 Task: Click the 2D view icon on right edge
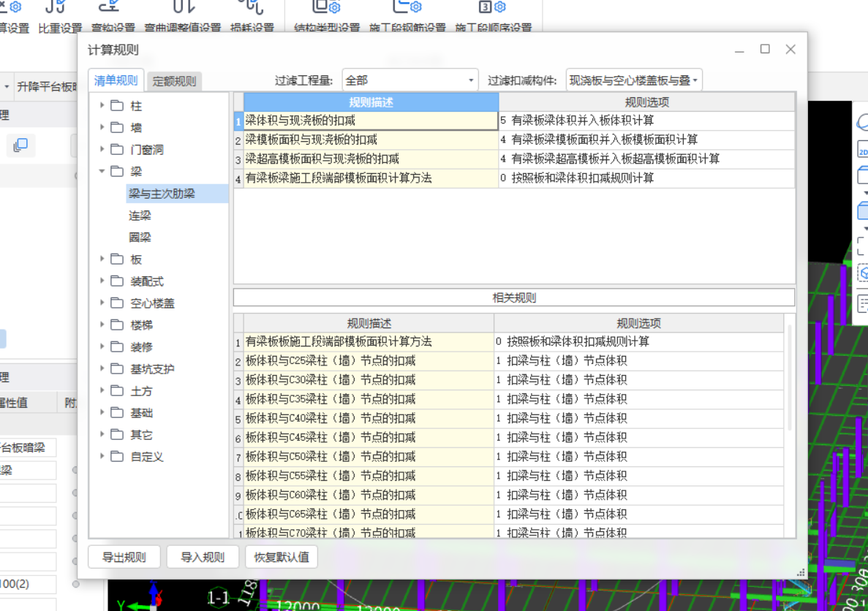click(862, 149)
